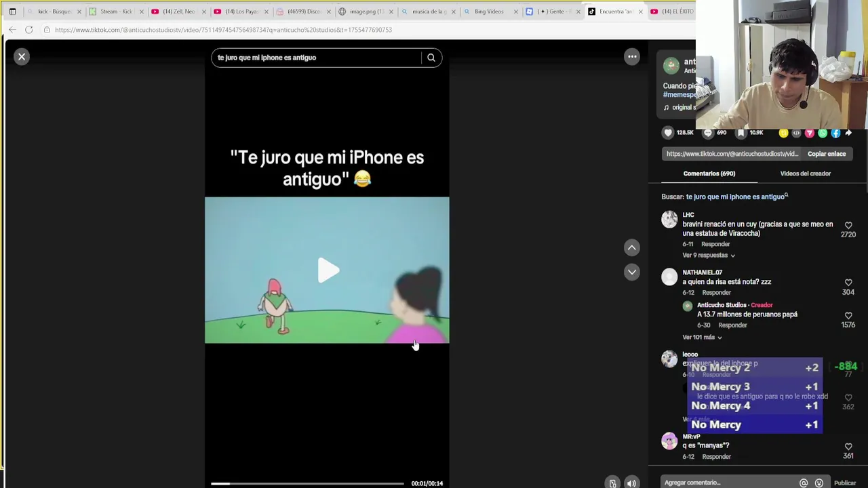Click the browser back arrow
Screen dimensions: 868x488
(x=12, y=30)
